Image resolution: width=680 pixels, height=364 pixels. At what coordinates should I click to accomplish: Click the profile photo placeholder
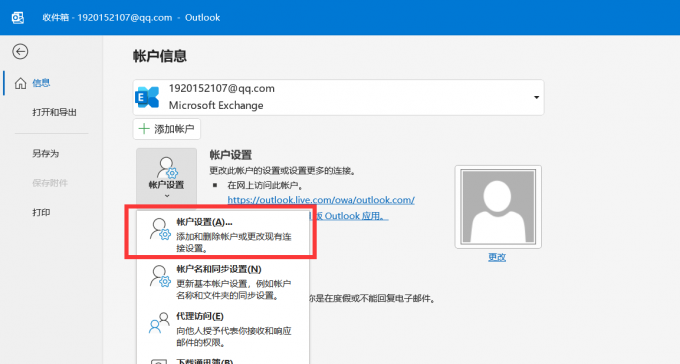tap(498, 207)
